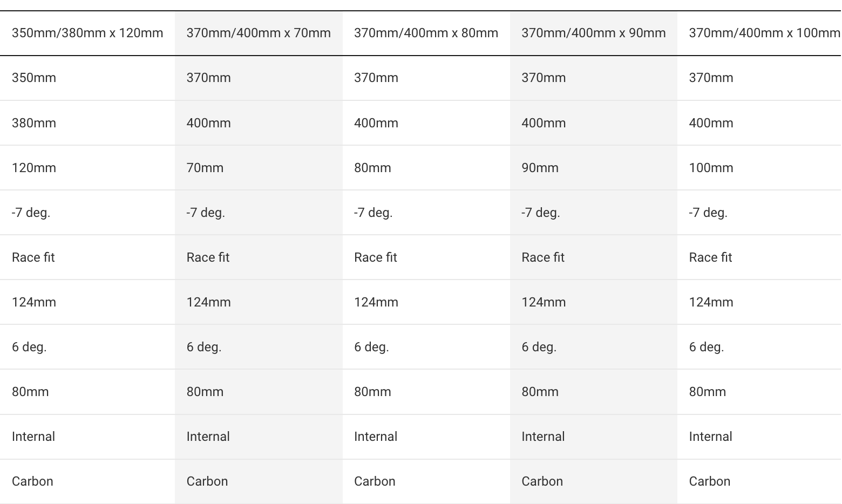This screenshot has height=504, width=842.
Task: Click -7 deg. in the 350mm/380mm x 120mm column
Action: tap(31, 213)
